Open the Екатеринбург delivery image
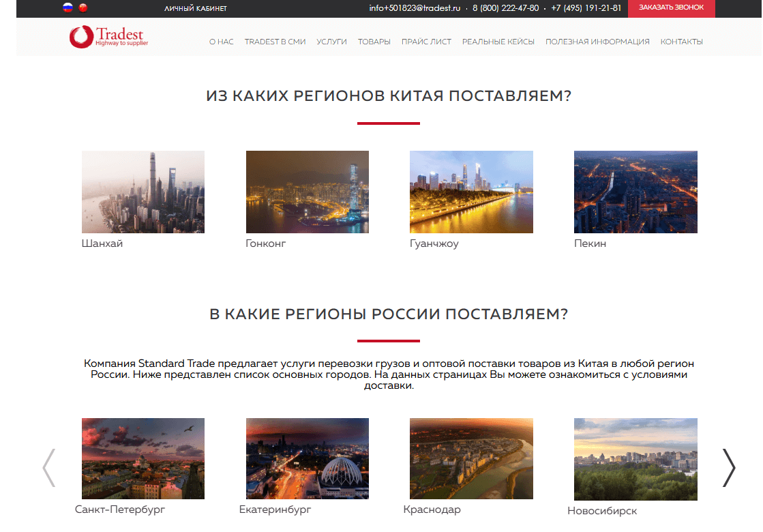The width and height of the screenshot is (763, 532). [307, 458]
